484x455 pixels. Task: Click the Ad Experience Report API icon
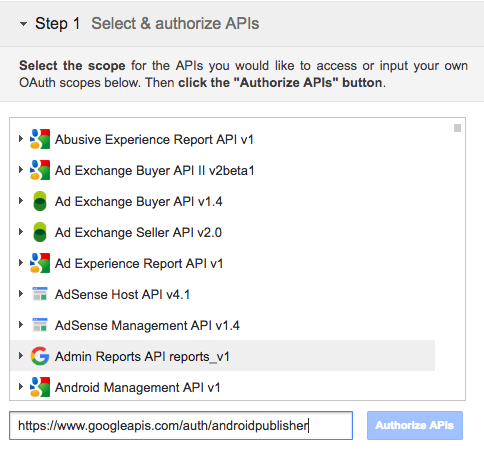(x=40, y=263)
